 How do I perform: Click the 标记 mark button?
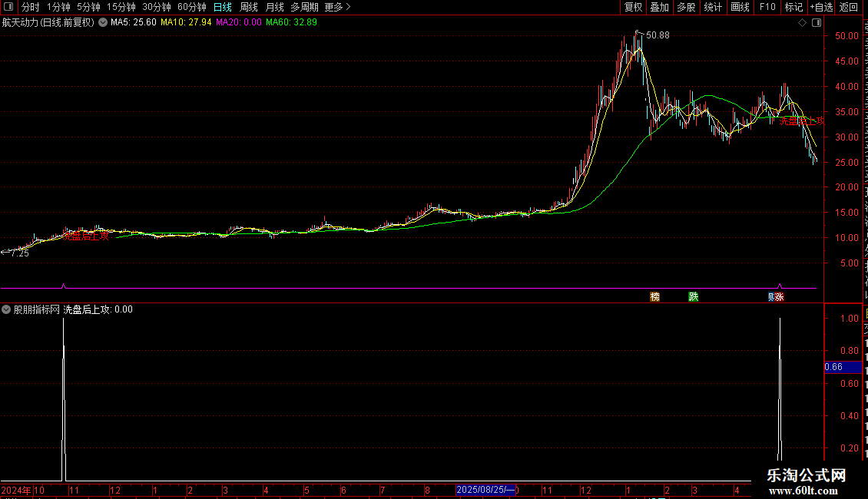pyautogui.click(x=793, y=7)
